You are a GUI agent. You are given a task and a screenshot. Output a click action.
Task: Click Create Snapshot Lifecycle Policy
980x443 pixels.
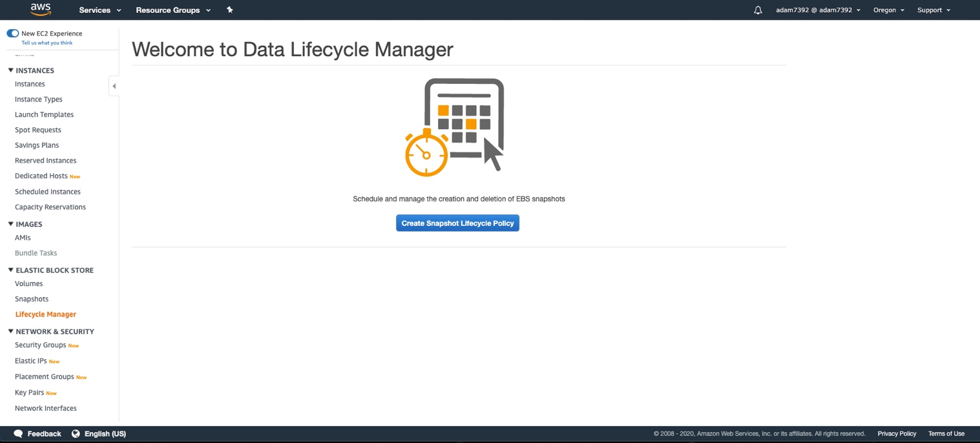point(457,223)
